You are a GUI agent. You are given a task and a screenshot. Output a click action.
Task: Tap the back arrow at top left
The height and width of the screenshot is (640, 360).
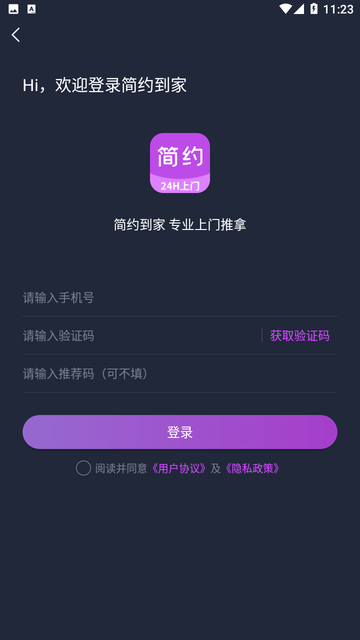(16, 35)
